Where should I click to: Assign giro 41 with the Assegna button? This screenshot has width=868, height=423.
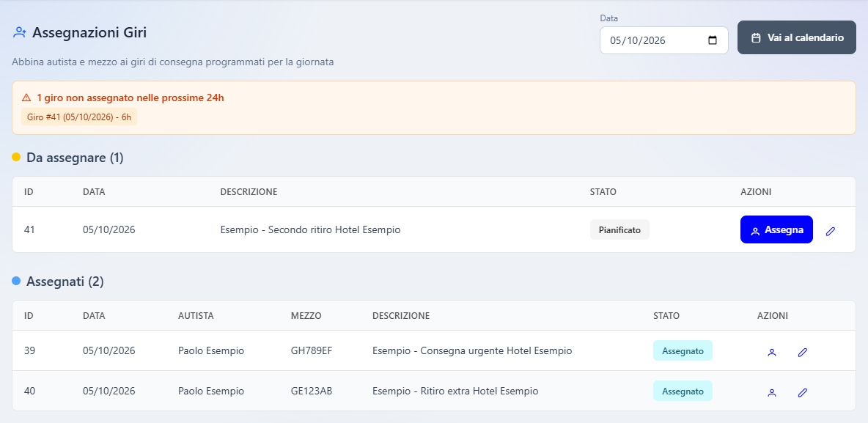coord(776,229)
